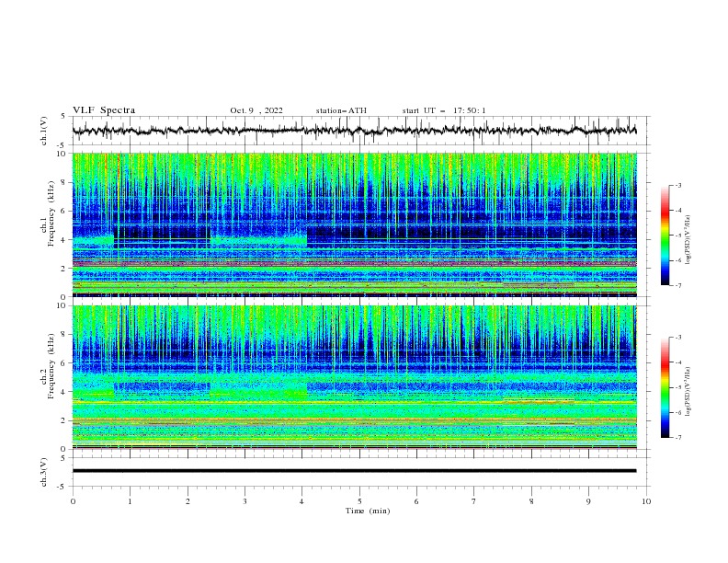Screen dimensions: 728x563
Task: Click the flat black ch.3 signal line
Action: 354,471
